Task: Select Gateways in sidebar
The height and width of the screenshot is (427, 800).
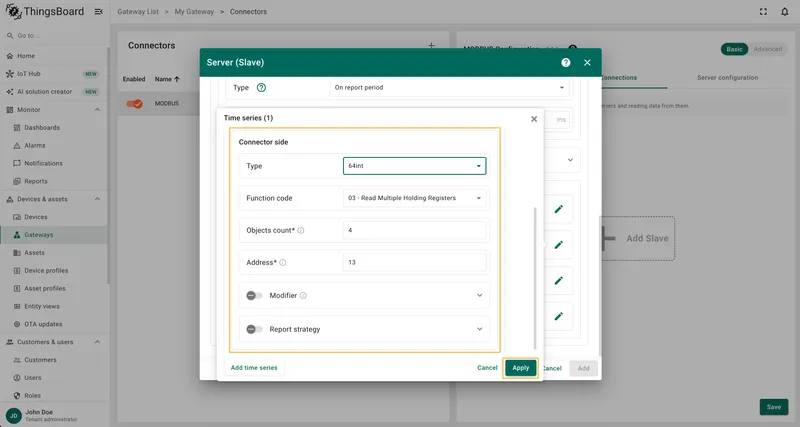Action: click(54, 235)
